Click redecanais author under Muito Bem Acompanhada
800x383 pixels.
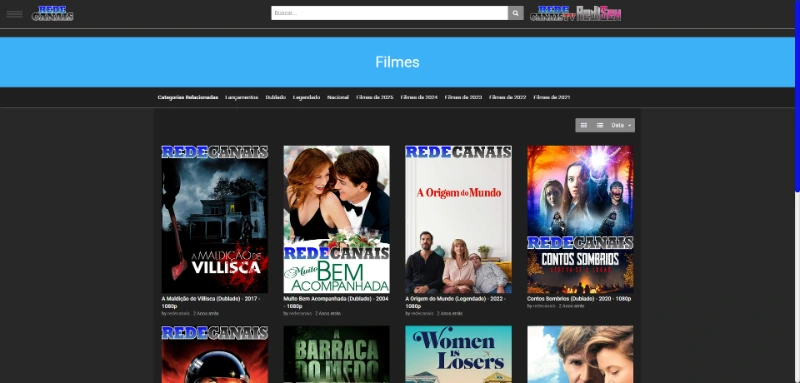tap(301, 314)
